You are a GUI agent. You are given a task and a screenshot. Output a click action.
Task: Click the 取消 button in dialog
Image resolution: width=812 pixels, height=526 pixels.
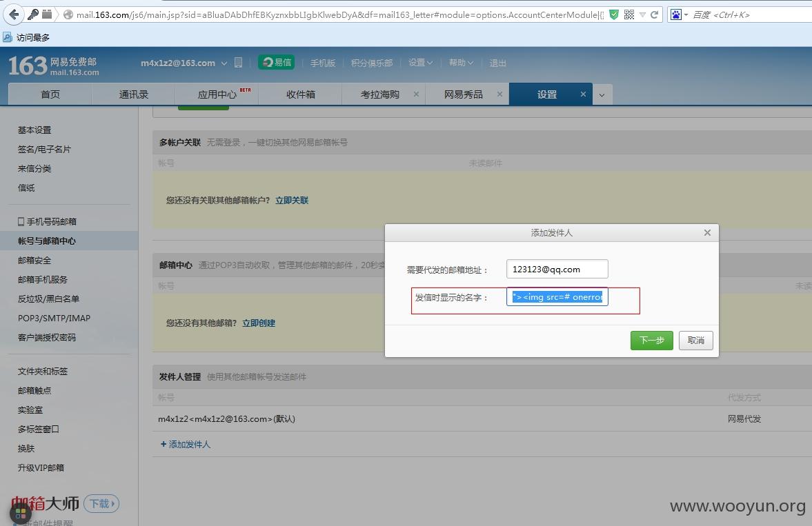point(696,340)
